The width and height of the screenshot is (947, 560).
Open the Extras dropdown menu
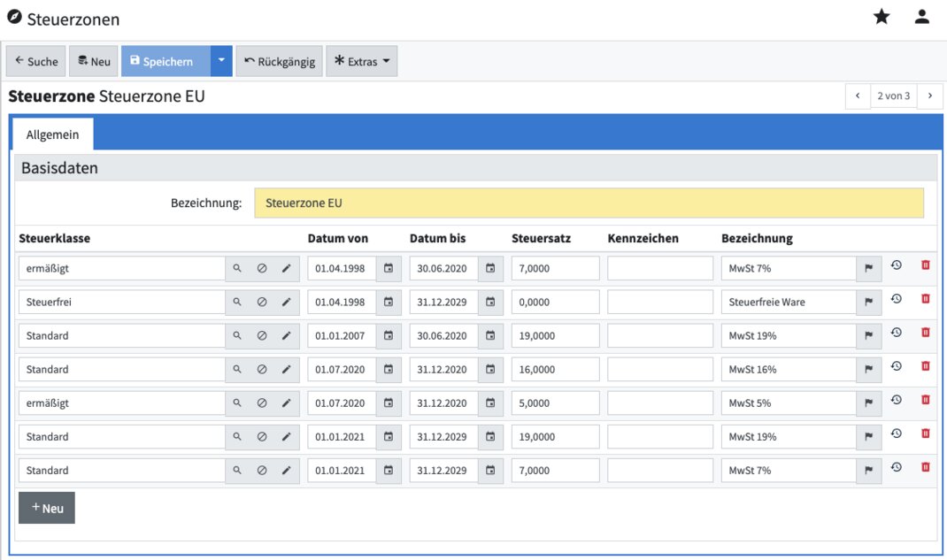coord(361,61)
